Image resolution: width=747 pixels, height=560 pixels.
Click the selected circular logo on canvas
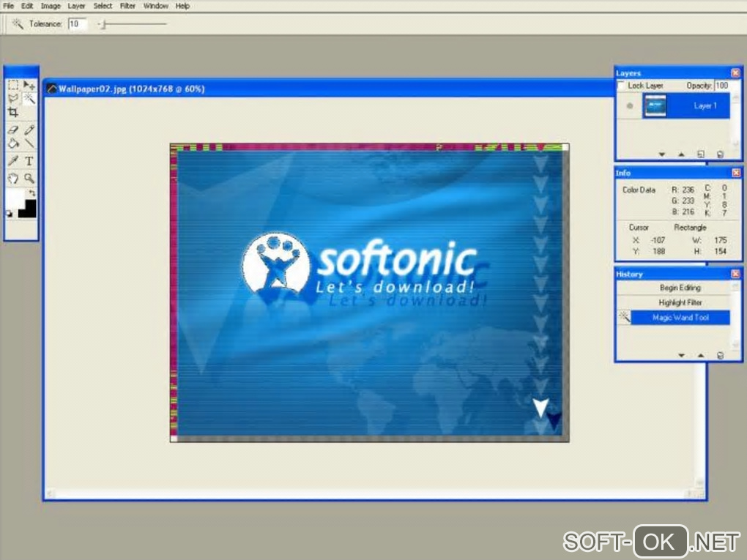pyautogui.click(x=275, y=263)
